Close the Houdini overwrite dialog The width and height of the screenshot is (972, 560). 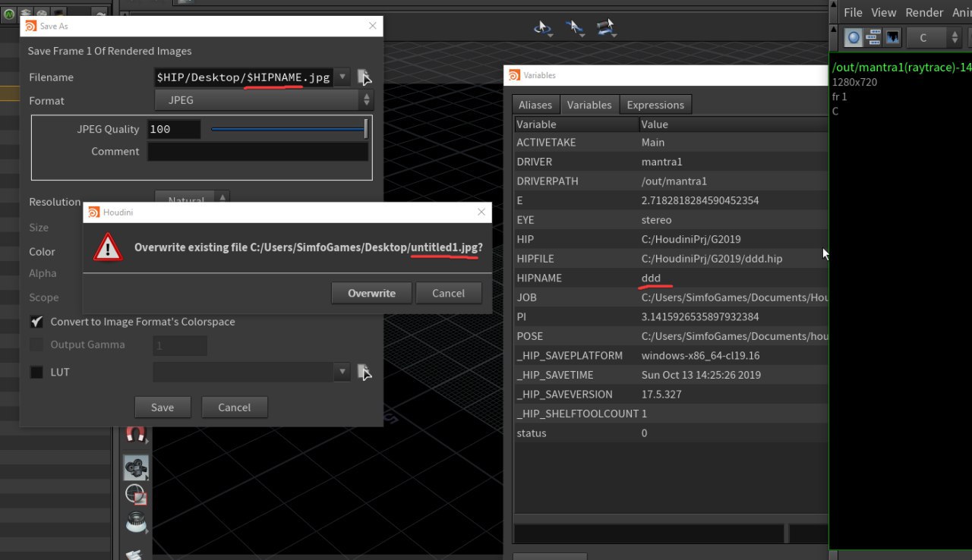[x=481, y=212]
